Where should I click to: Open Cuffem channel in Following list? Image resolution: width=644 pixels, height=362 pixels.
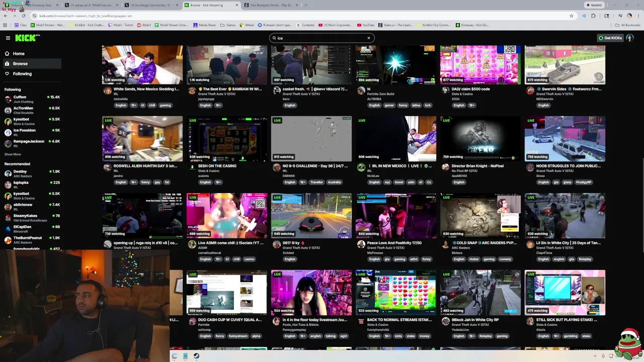click(31, 99)
